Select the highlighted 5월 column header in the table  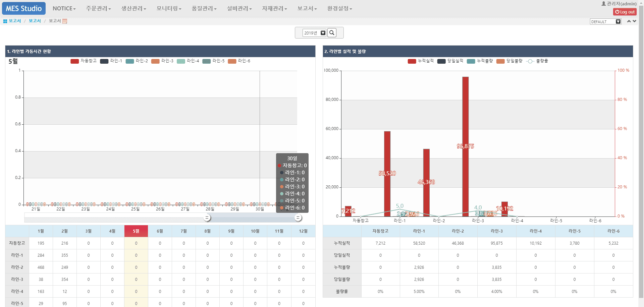[x=136, y=231]
